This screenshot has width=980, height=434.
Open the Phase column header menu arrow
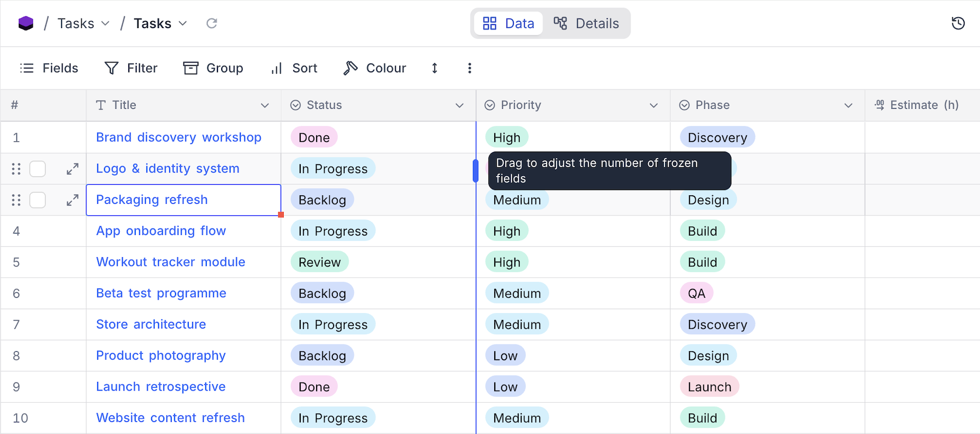[848, 106]
